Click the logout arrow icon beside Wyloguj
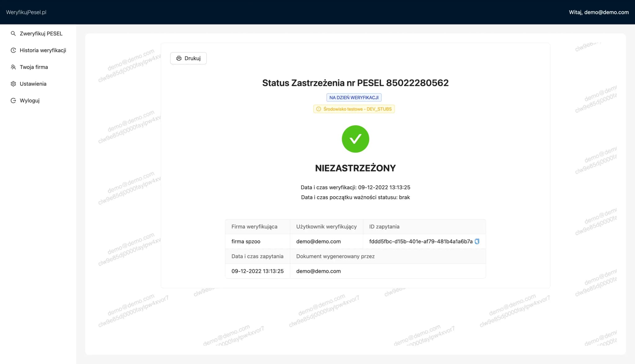 (x=13, y=100)
